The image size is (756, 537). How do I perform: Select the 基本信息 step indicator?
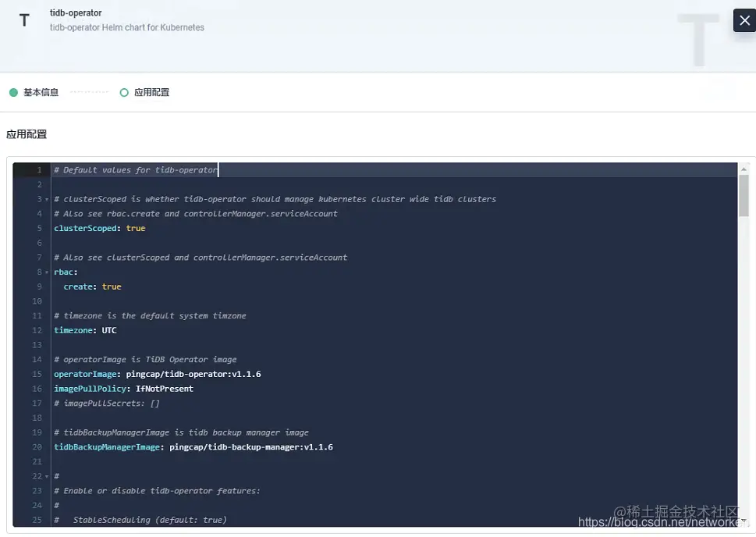tap(34, 92)
